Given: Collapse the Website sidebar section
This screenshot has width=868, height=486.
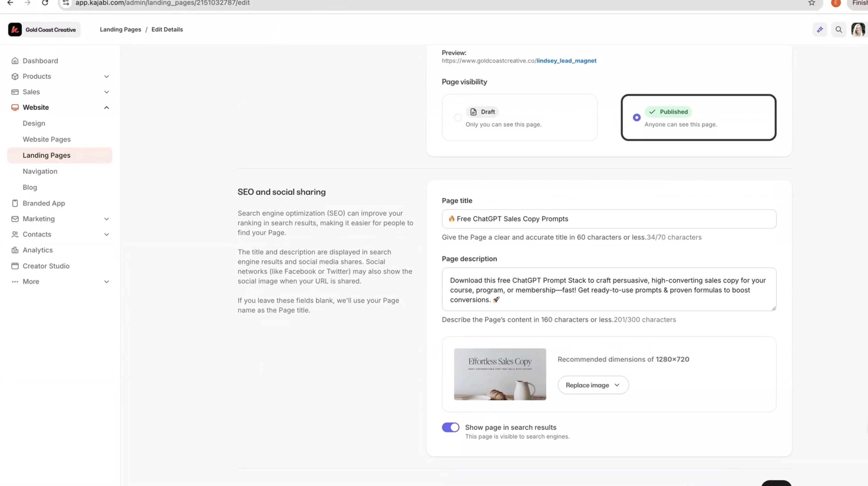Looking at the screenshot, I should (x=106, y=107).
